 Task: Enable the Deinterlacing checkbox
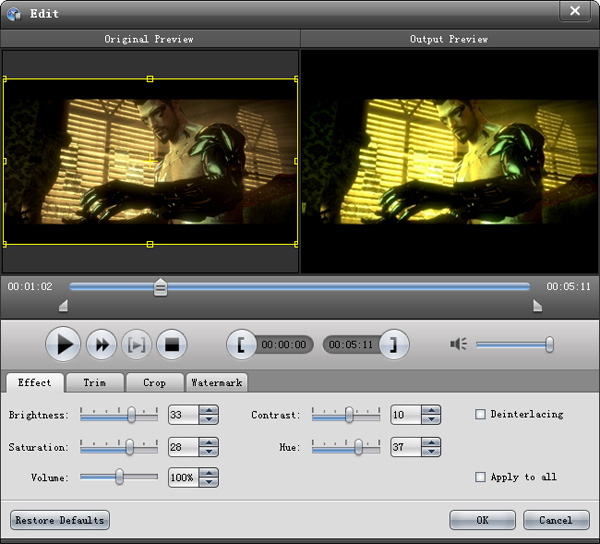(x=480, y=414)
